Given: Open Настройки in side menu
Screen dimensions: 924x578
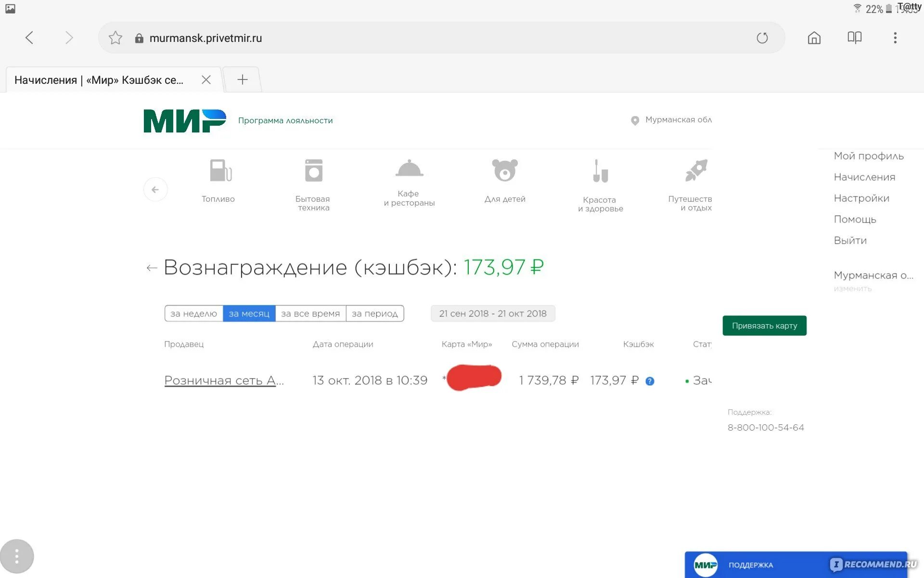Looking at the screenshot, I should [861, 198].
